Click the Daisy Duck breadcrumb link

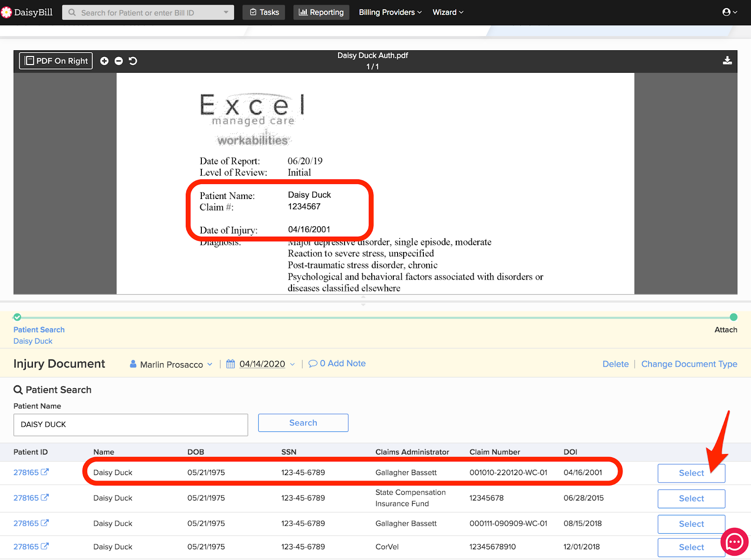pyautogui.click(x=33, y=341)
